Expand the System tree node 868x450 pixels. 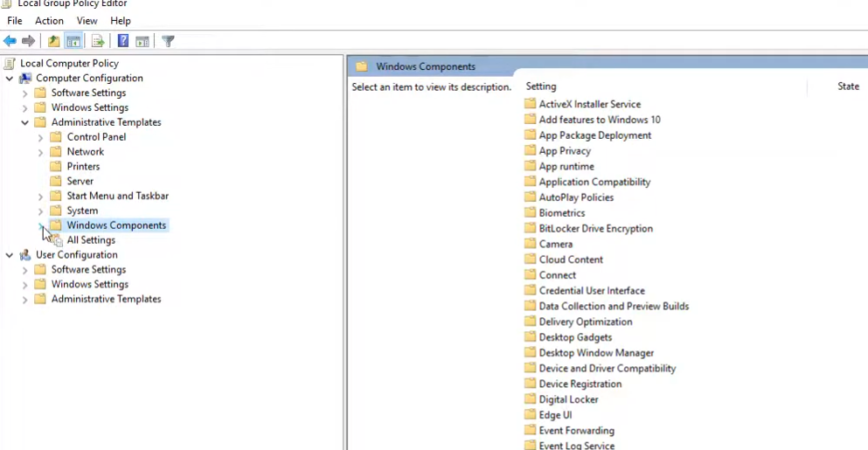pos(40,211)
